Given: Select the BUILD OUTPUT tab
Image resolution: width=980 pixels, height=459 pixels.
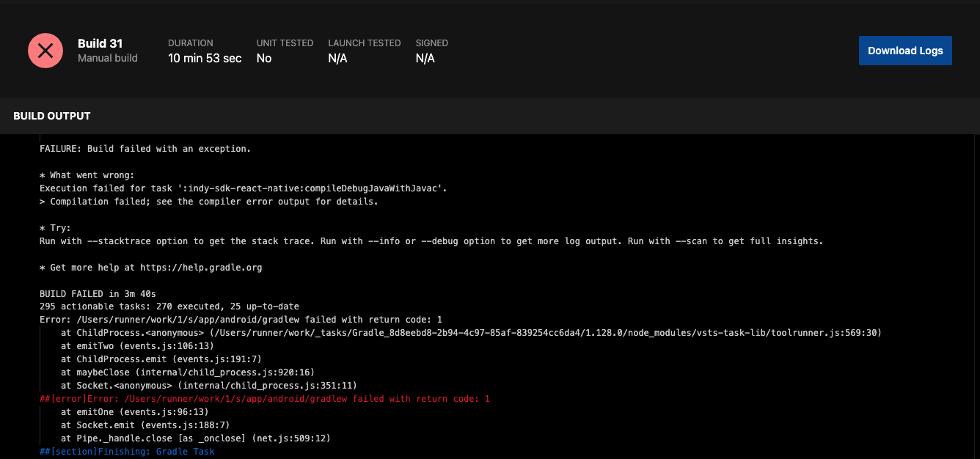Looking at the screenshot, I should pyautogui.click(x=51, y=115).
